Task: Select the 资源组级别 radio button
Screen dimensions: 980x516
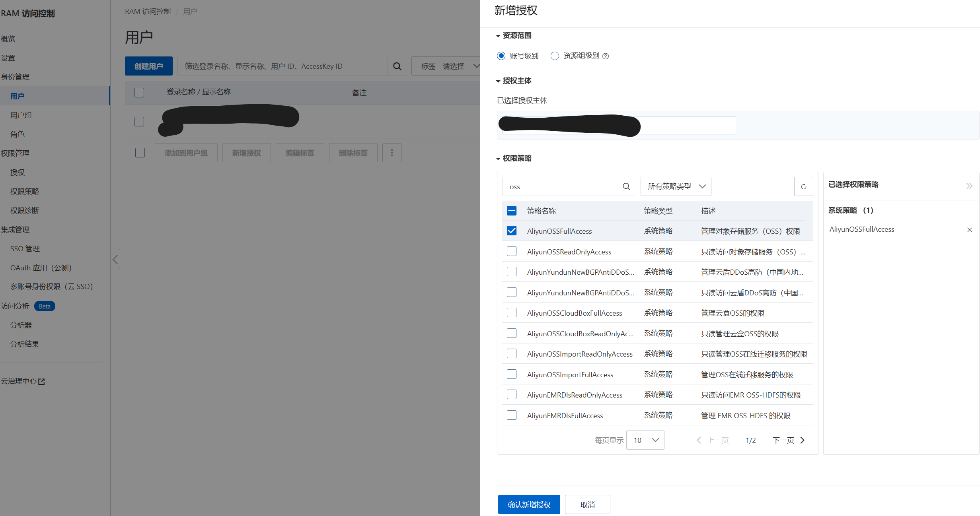Action: [x=555, y=56]
